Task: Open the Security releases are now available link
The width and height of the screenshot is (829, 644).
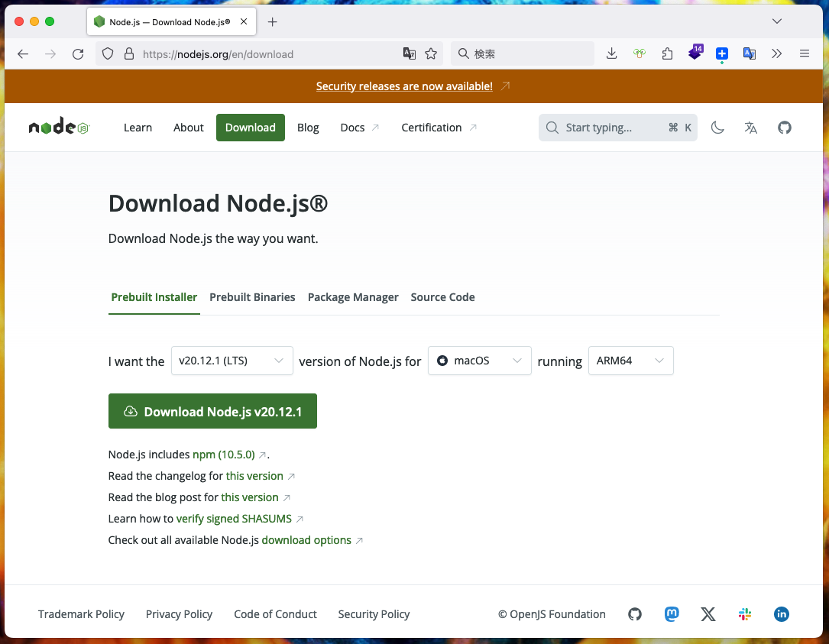Action: pyautogui.click(x=404, y=86)
